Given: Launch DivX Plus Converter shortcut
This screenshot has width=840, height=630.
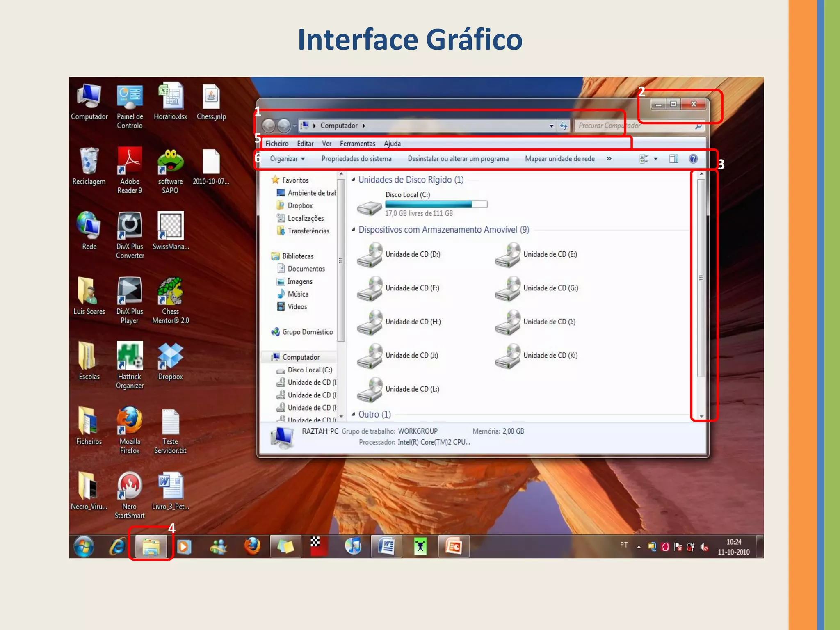Looking at the screenshot, I should [x=130, y=235].
